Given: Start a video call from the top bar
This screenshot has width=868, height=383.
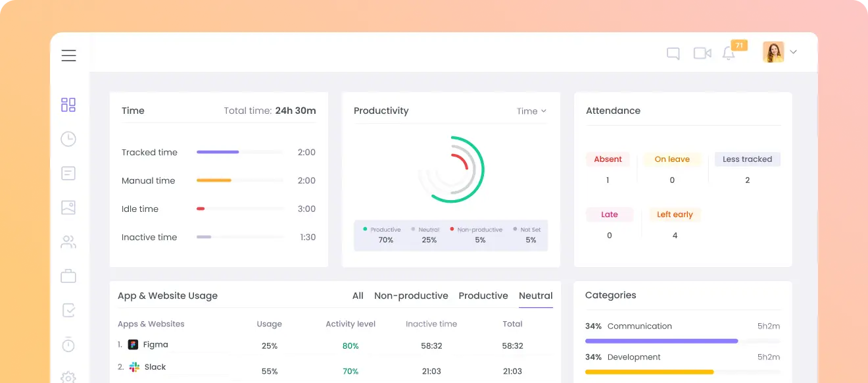Looking at the screenshot, I should (x=702, y=53).
